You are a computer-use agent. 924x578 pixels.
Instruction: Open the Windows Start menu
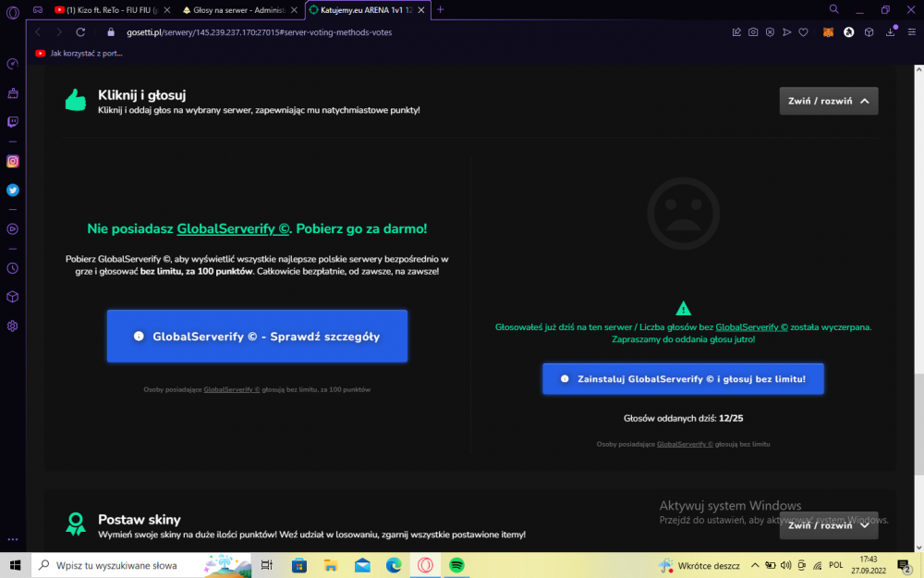tap(15, 565)
